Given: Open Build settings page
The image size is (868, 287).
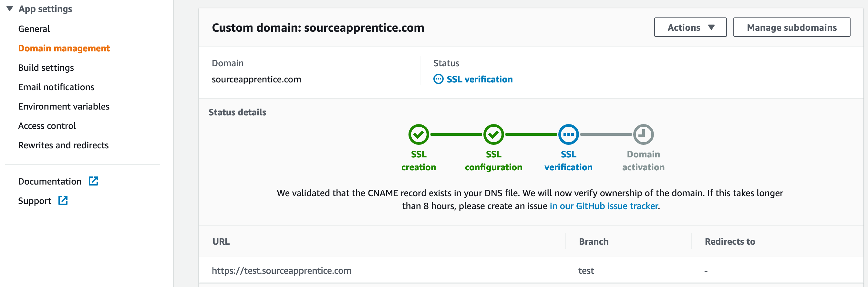Looking at the screenshot, I should (46, 68).
